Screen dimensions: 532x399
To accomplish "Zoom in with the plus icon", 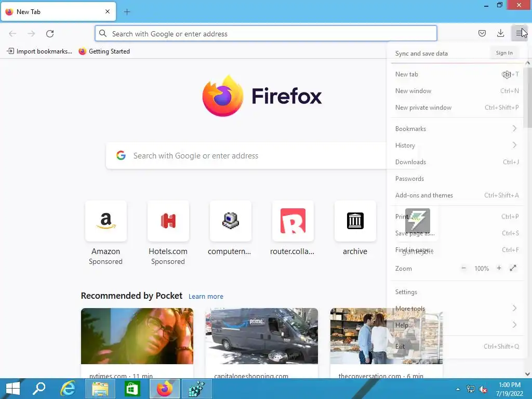I will click(x=499, y=268).
